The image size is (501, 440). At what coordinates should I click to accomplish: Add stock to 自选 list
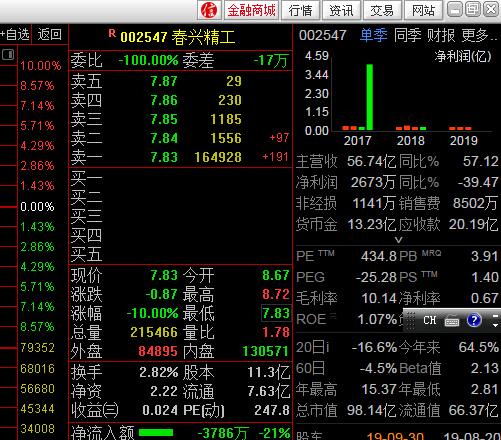click(15, 34)
